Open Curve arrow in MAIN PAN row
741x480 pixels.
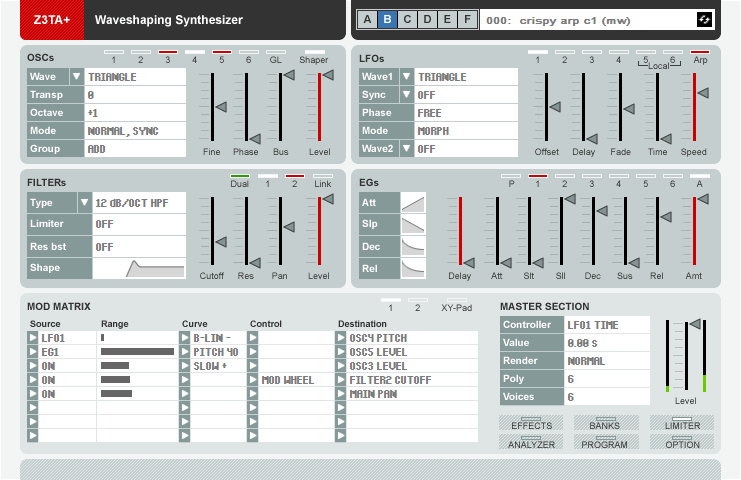click(x=185, y=394)
